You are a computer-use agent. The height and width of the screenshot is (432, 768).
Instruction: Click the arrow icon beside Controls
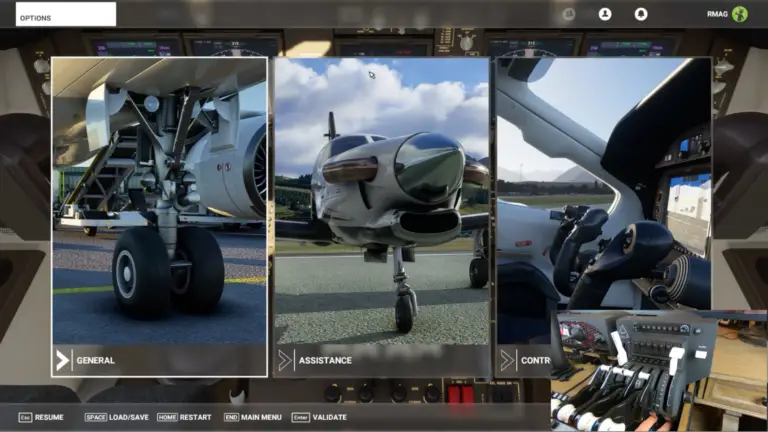[x=508, y=360]
